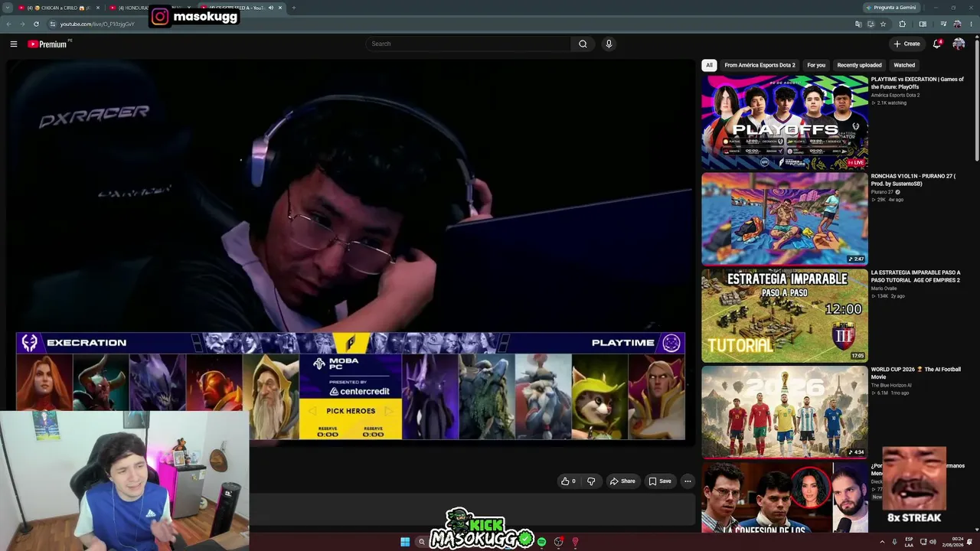Open the YouTube guide hamburger menu

(x=13, y=44)
